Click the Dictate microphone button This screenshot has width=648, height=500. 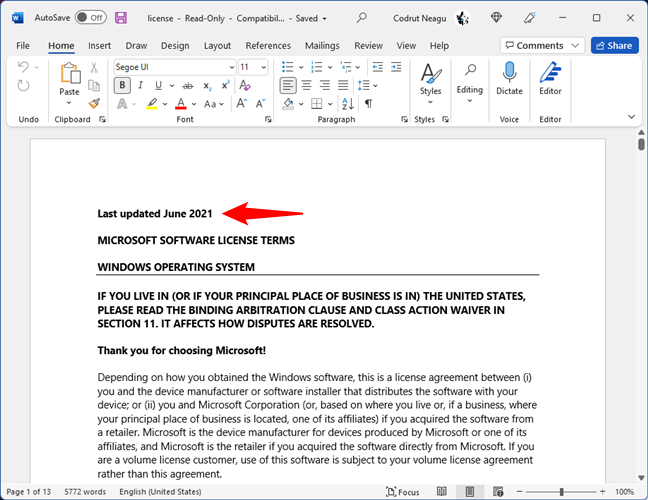(x=509, y=79)
